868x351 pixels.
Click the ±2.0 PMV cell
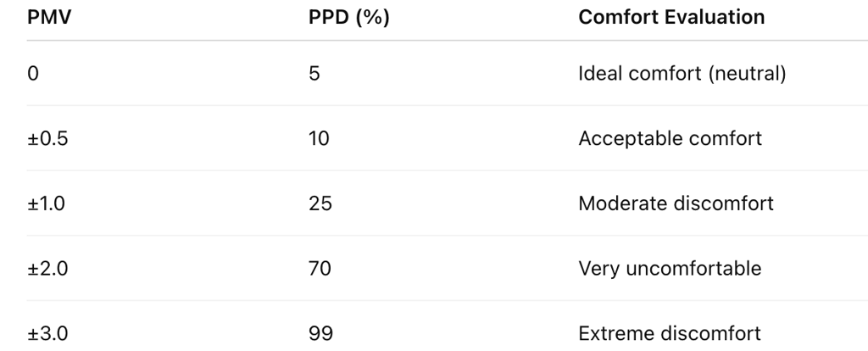47,269
